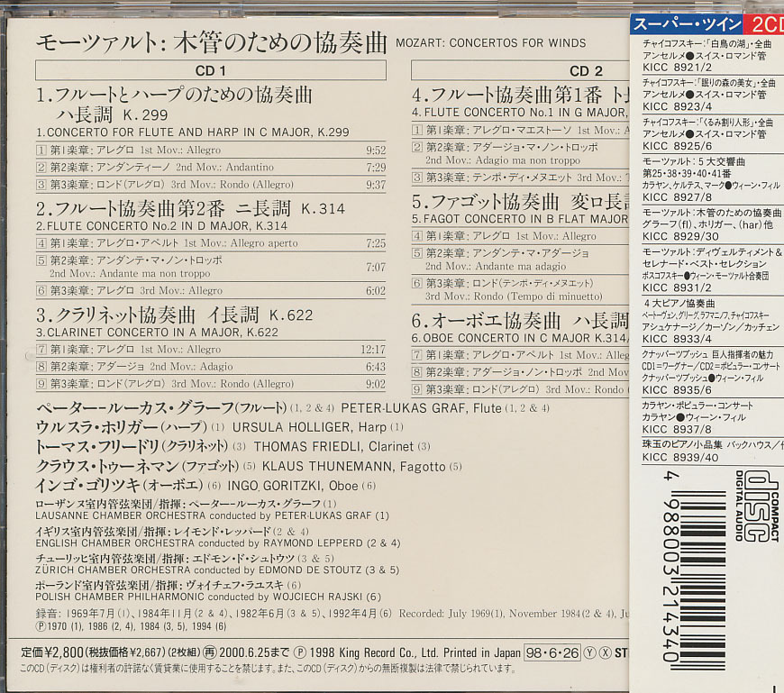The width and height of the screenshot is (784, 693).
Task: Click catalog number KICC 8923/4
Action: [x=677, y=106]
